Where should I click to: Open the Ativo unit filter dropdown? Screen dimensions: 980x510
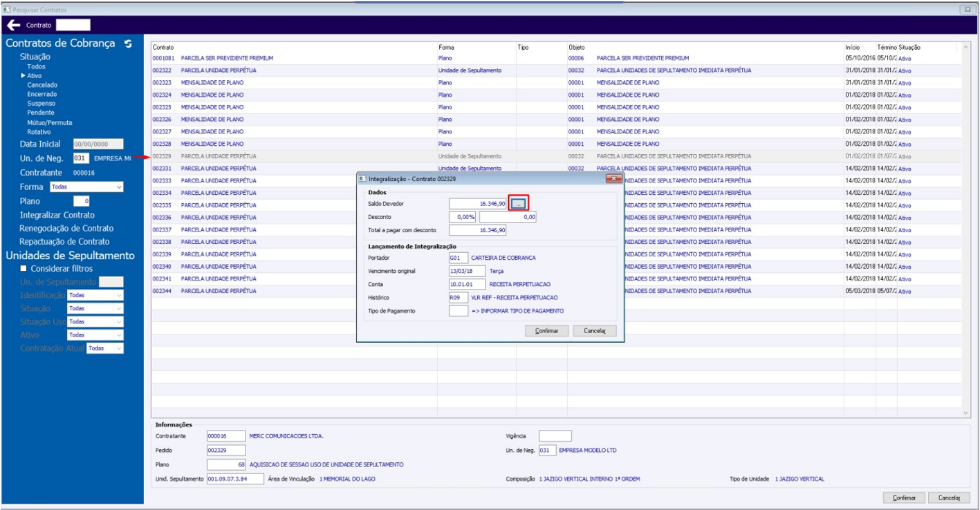pos(95,335)
